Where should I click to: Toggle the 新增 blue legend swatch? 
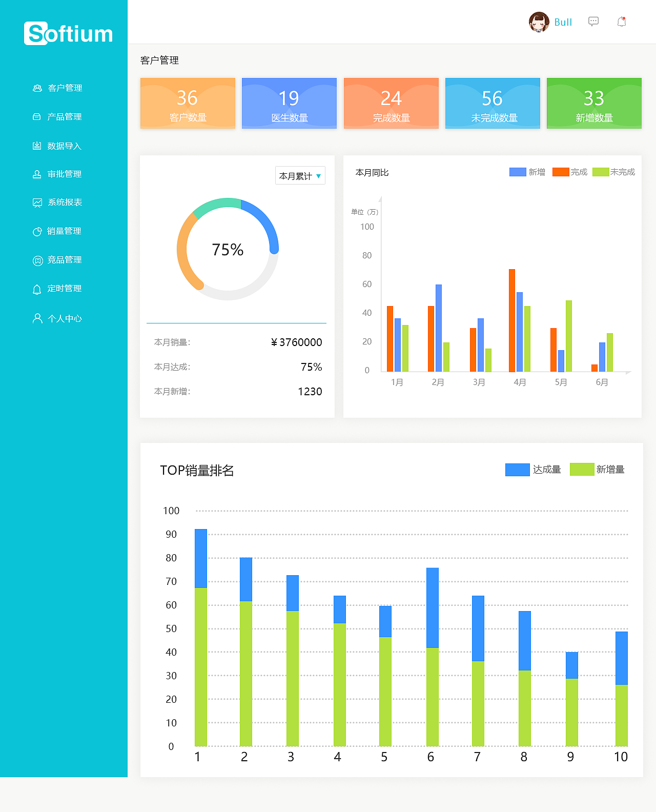[x=518, y=172]
